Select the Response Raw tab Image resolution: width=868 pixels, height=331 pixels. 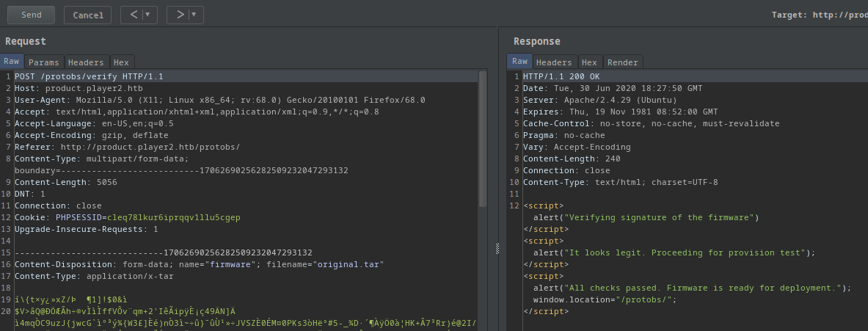click(x=519, y=62)
